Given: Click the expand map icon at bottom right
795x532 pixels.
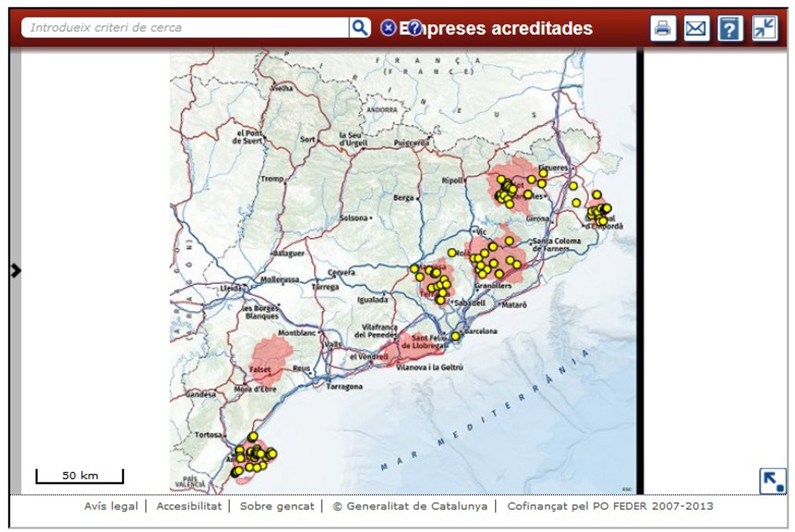Looking at the screenshot, I should pyautogui.click(x=772, y=480).
